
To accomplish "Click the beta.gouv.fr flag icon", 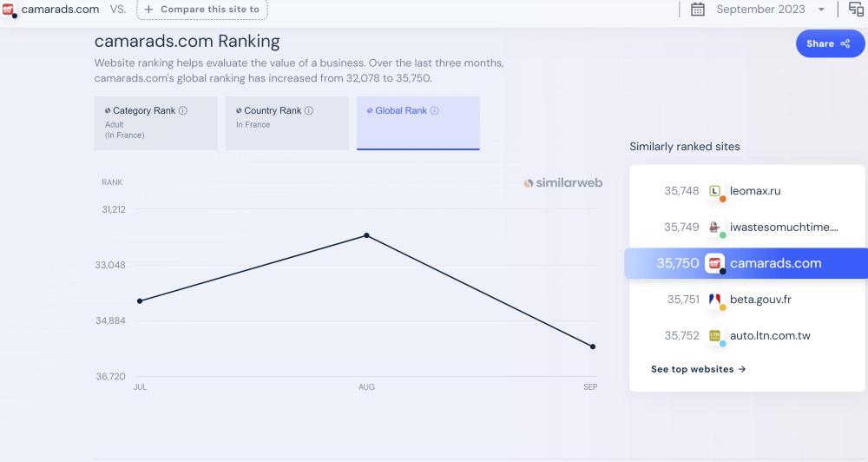I will (715, 300).
